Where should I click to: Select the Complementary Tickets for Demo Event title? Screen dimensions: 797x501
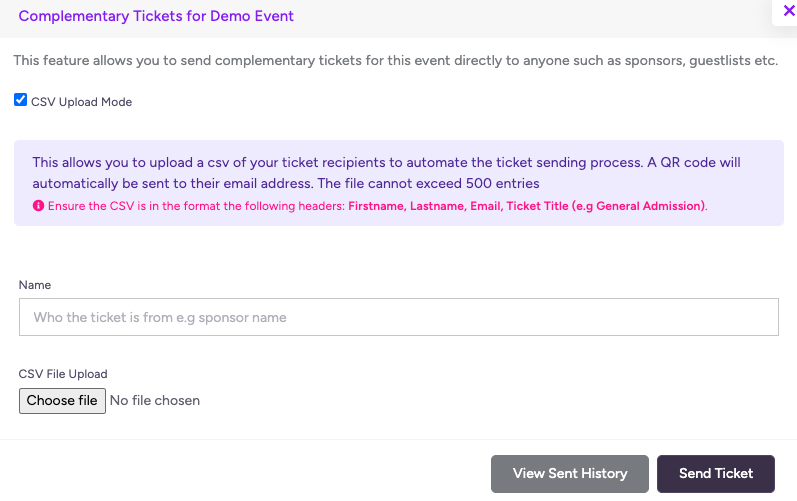coord(156,16)
